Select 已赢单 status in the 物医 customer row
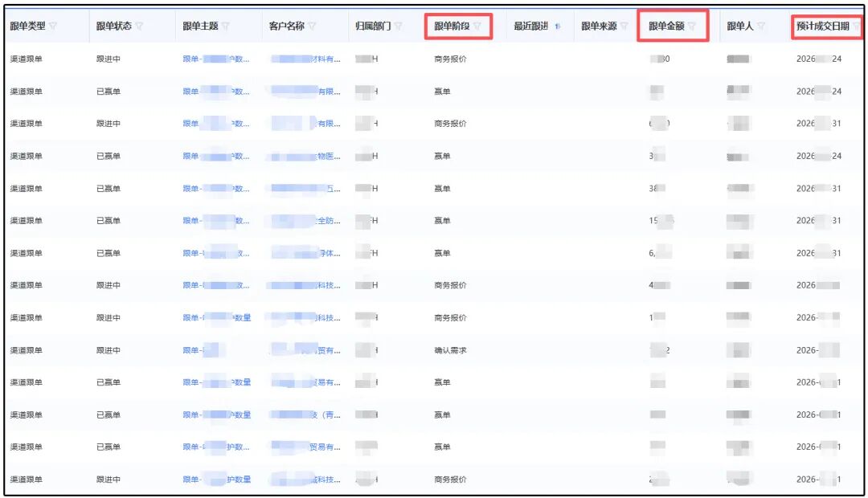The height and width of the screenshot is (498, 868). (x=108, y=156)
